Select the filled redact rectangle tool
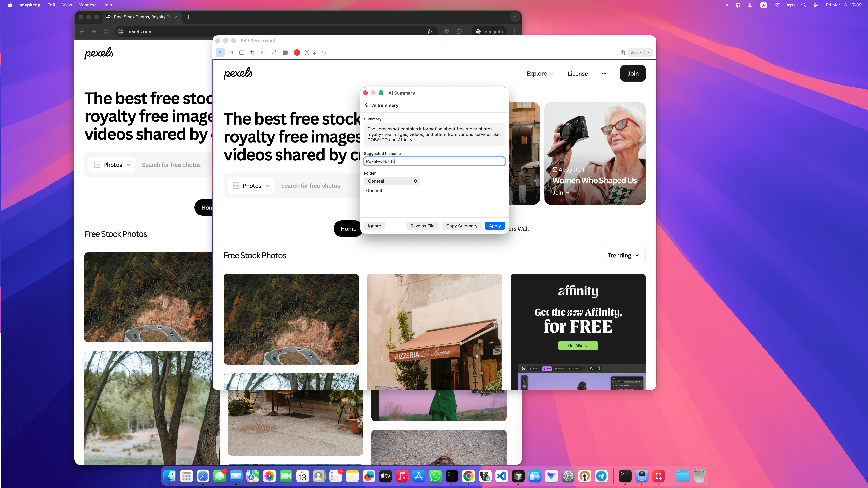The height and width of the screenshot is (488, 868). pos(285,53)
